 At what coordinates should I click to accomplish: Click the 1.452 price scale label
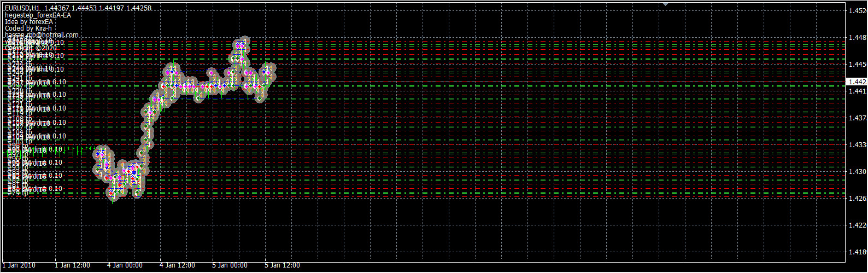(856, 11)
